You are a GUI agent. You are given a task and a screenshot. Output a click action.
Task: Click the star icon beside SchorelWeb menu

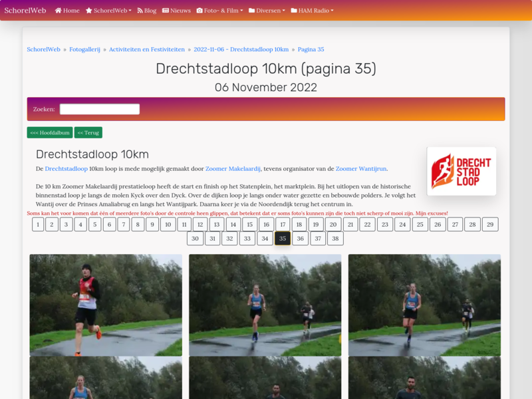click(89, 11)
